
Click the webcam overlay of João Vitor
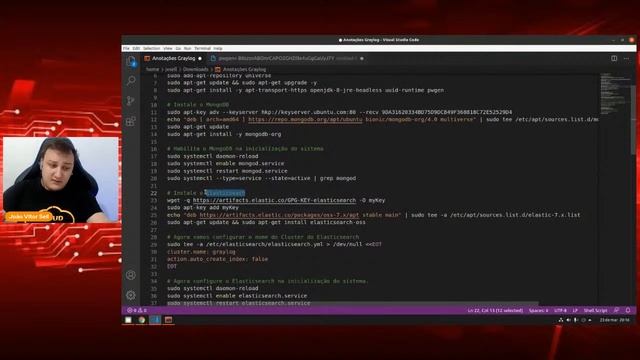pyautogui.click(x=60, y=180)
